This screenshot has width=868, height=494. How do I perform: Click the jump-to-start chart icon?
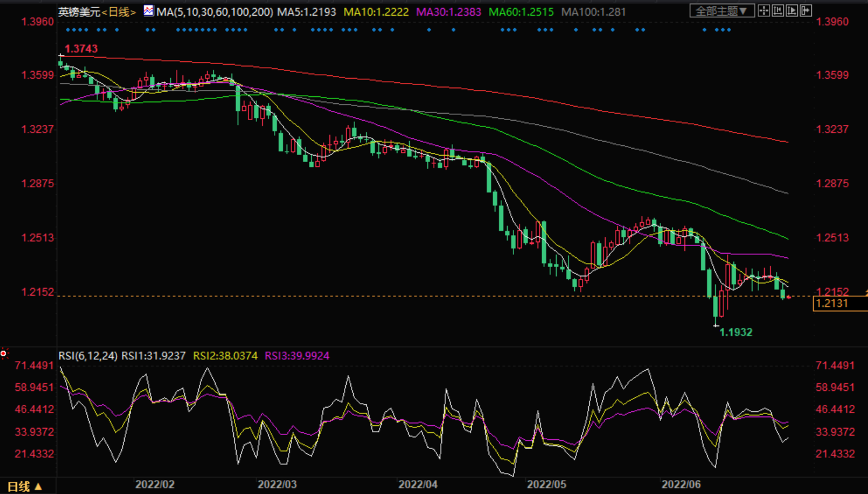[778, 10]
